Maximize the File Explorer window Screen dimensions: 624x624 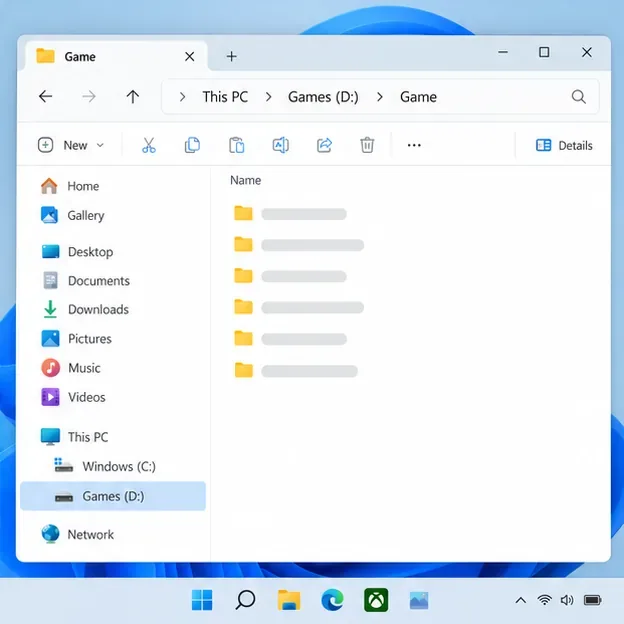[544, 52]
